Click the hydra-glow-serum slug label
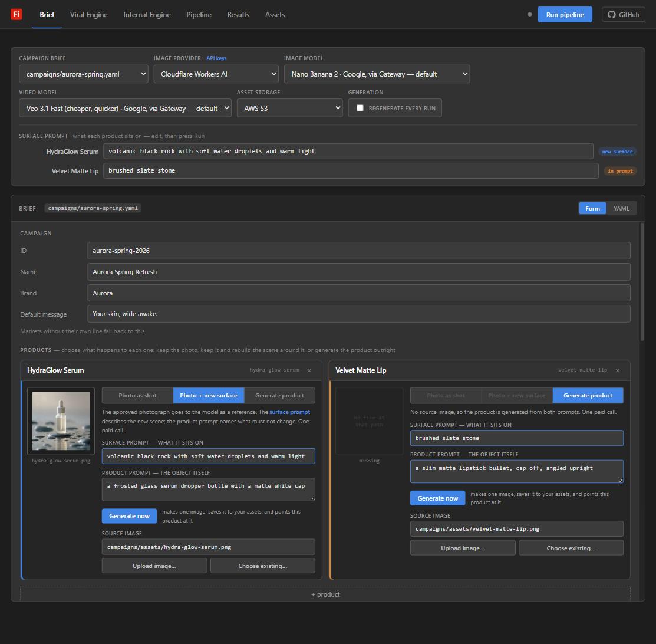The height and width of the screenshot is (644, 656). [275, 370]
